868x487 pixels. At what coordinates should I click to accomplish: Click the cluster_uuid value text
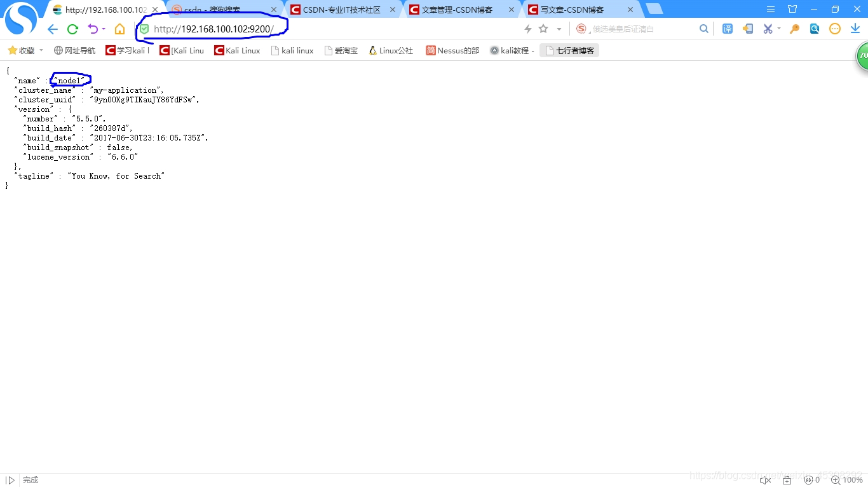tap(145, 100)
